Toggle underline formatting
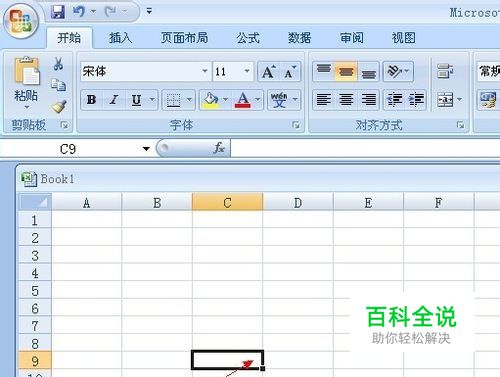The height and width of the screenshot is (377, 500). pyautogui.click(x=136, y=99)
